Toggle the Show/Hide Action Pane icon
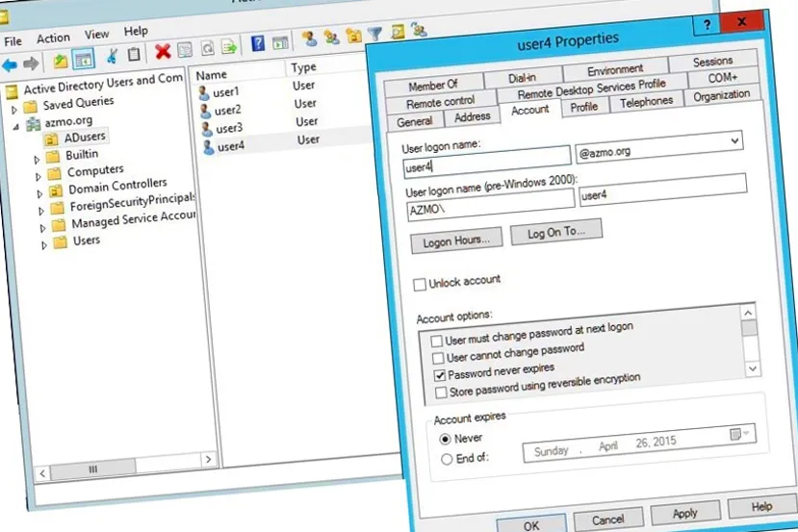 click(280, 43)
